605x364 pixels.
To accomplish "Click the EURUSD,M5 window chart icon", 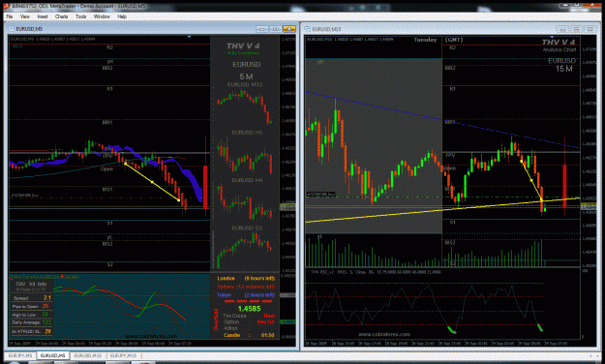I will point(11,29).
